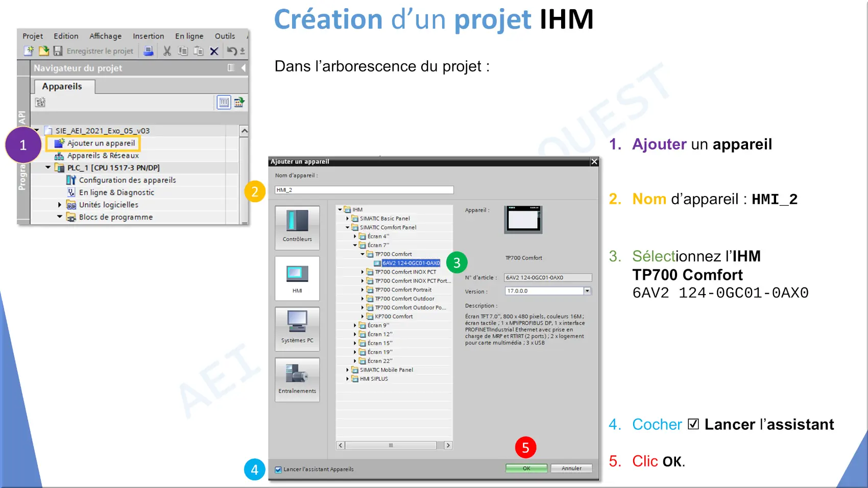Collapse the IHM root folder arrow
Screen dimensions: 868x488
click(x=340, y=210)
